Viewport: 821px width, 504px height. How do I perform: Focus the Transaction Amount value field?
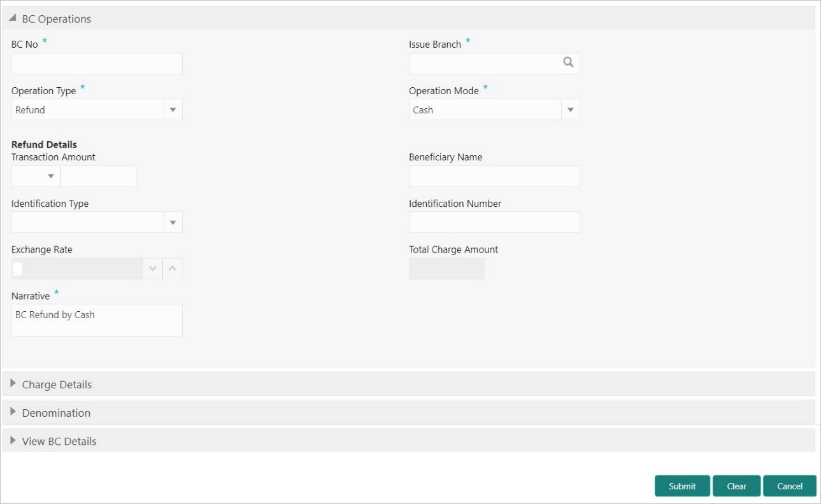coord(99,176)
